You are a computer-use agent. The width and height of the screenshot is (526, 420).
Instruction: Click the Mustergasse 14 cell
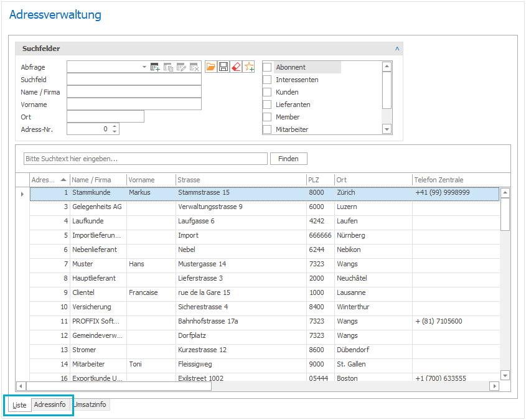pyautogui.click(x=241, y=264)
